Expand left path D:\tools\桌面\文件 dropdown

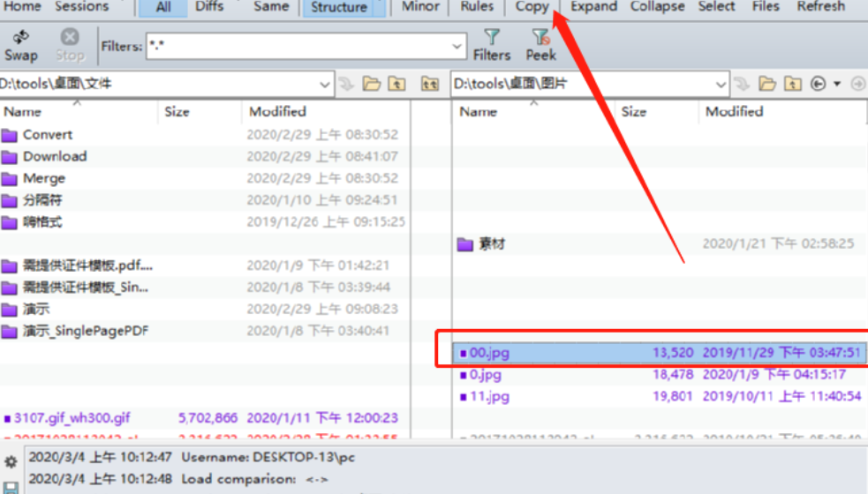[324, 85]
